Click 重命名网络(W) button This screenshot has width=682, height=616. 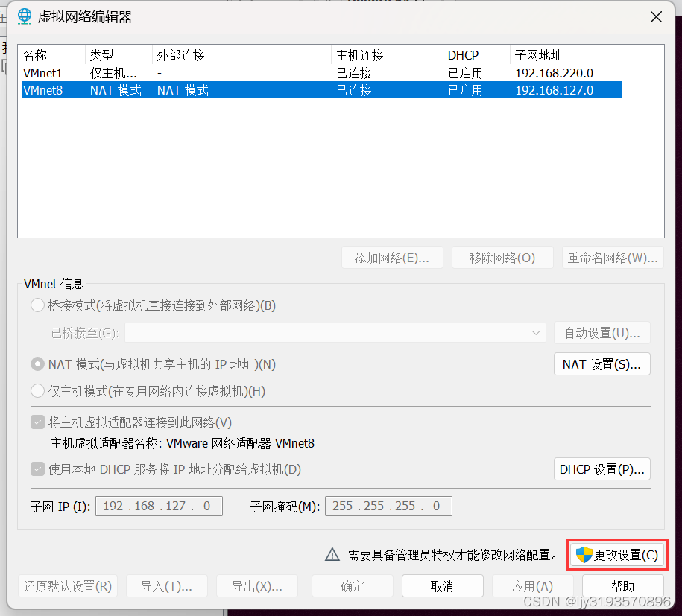coord(613,258)
